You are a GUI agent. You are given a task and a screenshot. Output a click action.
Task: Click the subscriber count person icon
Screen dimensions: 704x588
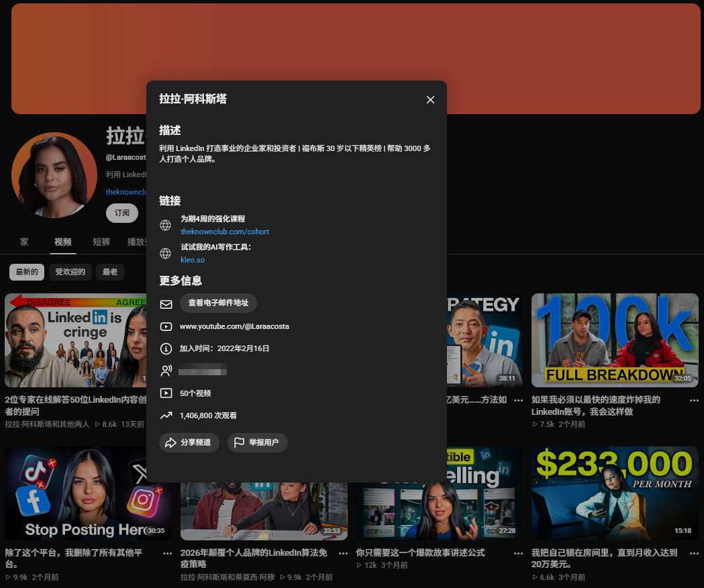pyautogui.click(x=166, y=371)
